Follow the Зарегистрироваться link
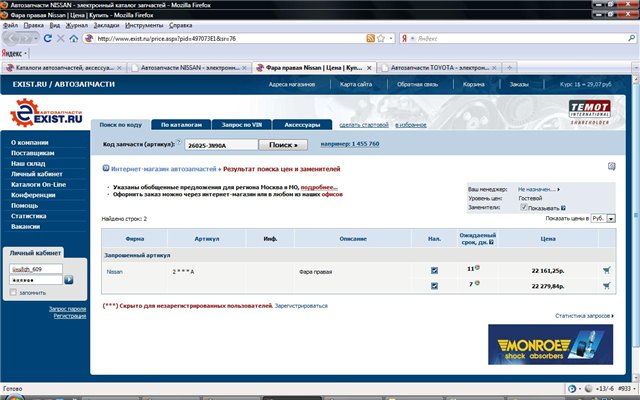Viewport: 640px width, 400px height. point(301,306)
